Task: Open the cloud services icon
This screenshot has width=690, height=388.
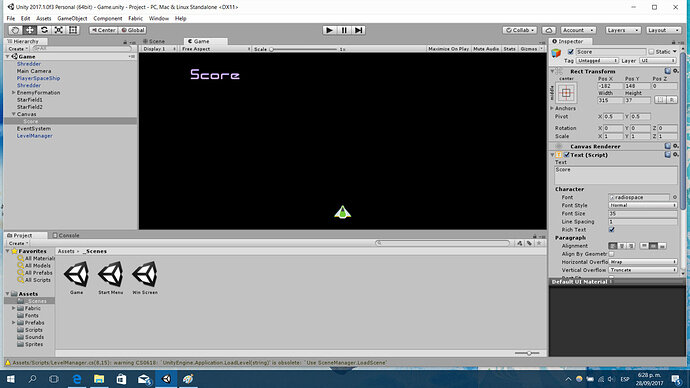Action: point(548,30)
